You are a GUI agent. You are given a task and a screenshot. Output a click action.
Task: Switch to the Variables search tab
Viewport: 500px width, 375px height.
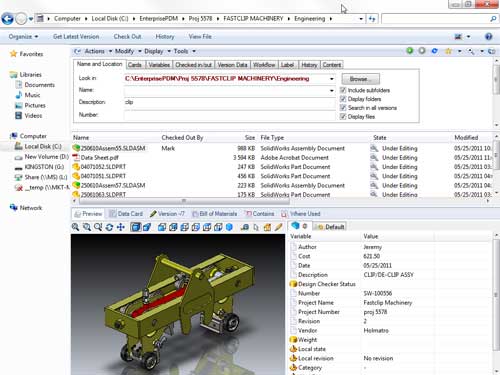(x=159, y=65)
